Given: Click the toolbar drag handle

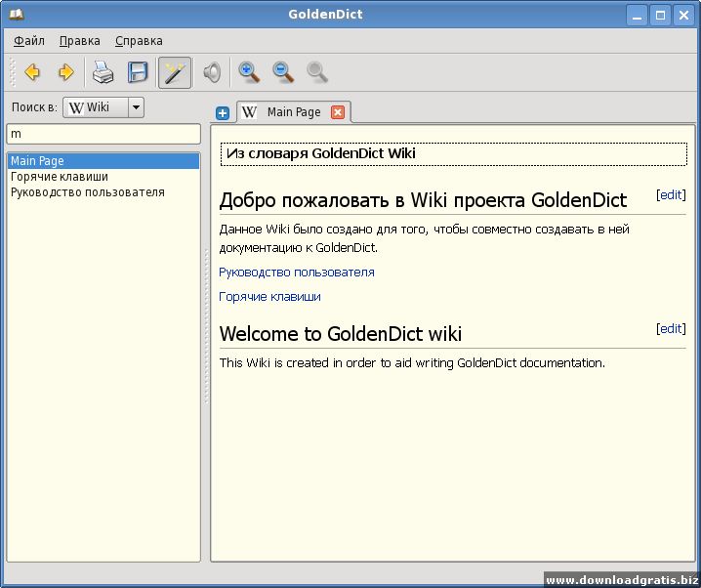Looking at the screenshot, I should click(x=12, y=72).
